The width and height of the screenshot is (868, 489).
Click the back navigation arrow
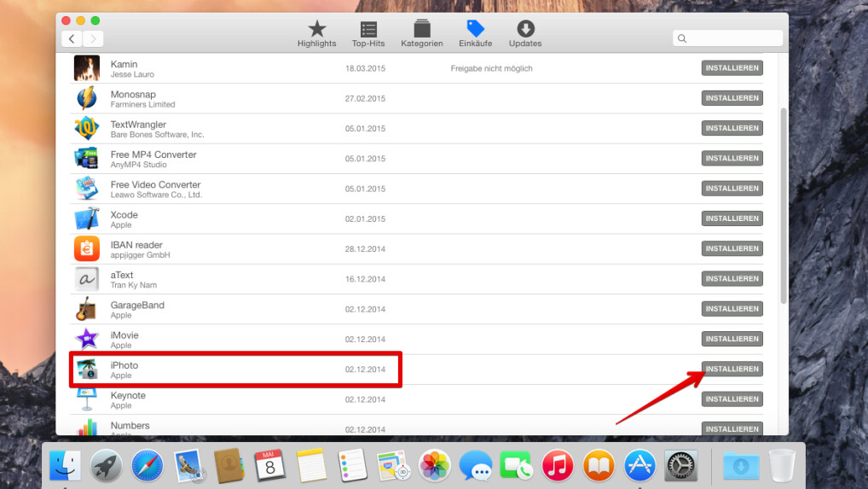pyautogui.click(x=72, y=38)
